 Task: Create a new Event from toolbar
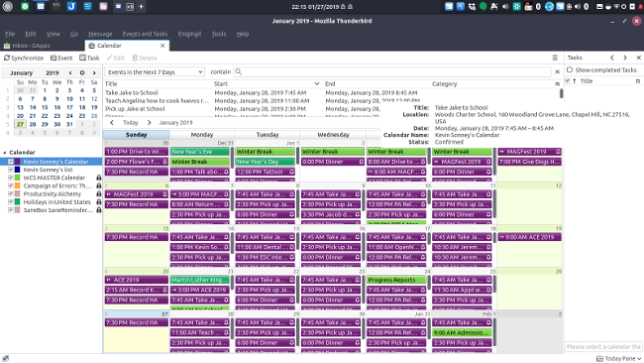(x=61, y=58)
